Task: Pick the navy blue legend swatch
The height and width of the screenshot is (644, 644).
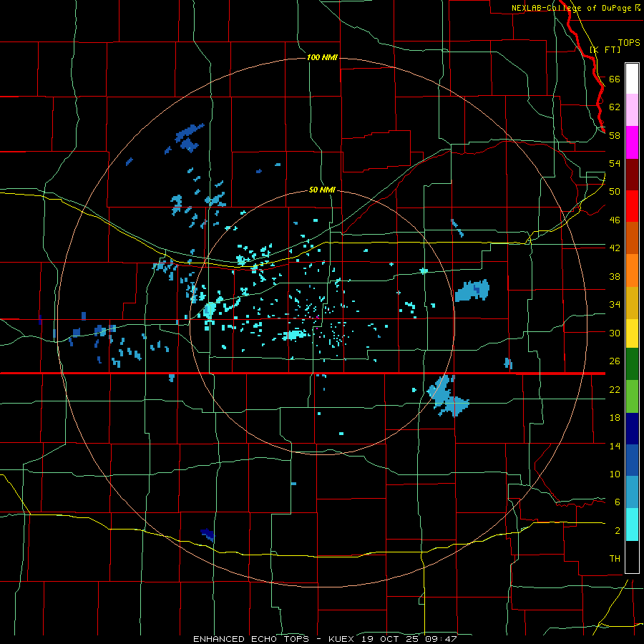Action: pyautogui.click(x=632, y=429)
